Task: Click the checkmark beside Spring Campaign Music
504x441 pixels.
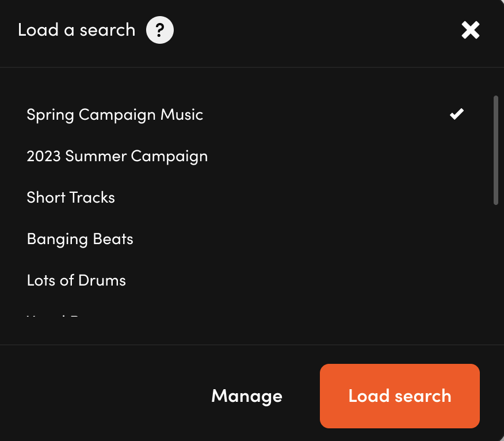Action: coord(456,114)
